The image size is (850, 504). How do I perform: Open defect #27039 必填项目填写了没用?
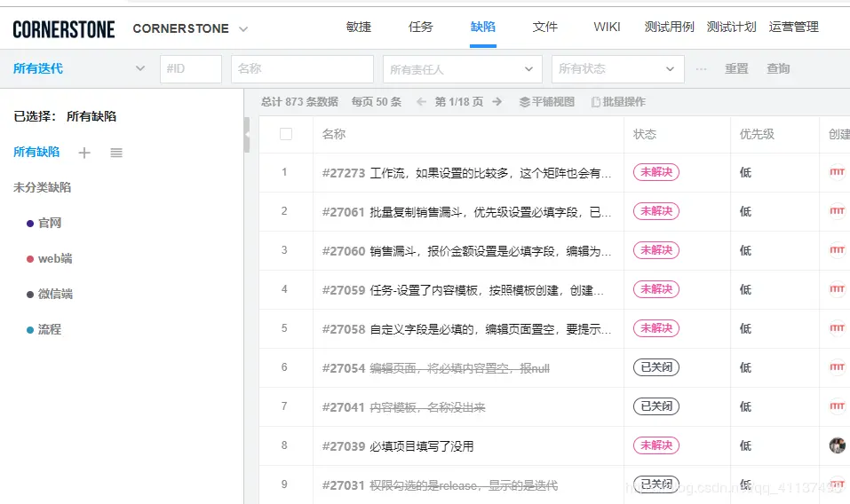coord(398,446)
